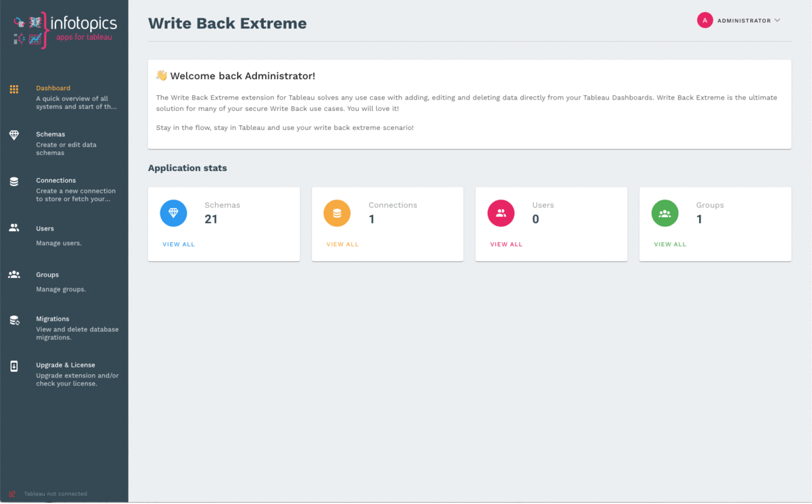Click the Schemas count 21
The width and height of the screenshot is (812, 504).
[x=211, y=219]
